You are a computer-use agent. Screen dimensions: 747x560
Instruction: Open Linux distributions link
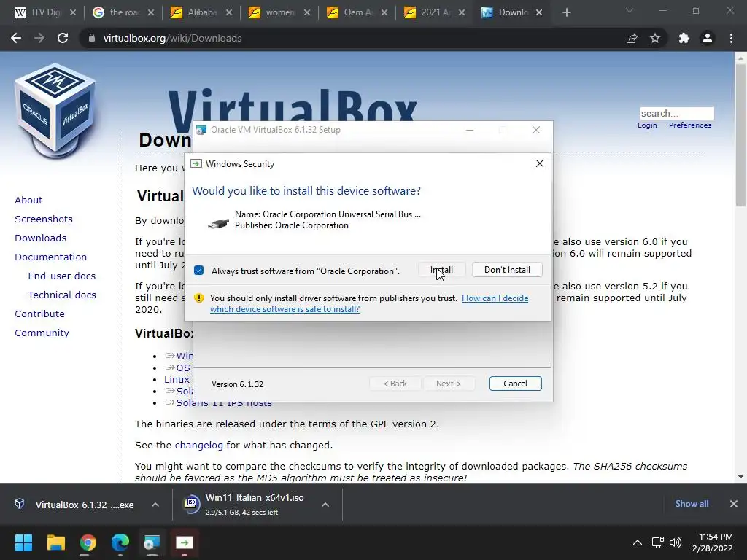(177, 379)
